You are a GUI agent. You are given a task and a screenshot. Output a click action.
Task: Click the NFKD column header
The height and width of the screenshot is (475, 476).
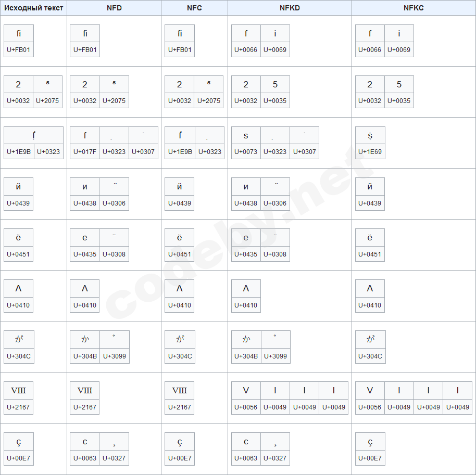(290, 8)
